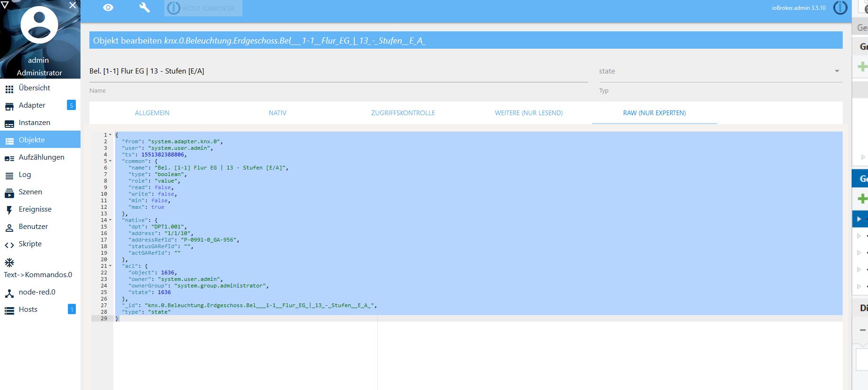Collapse the common block fold arrow
Screen dimensions: 868x390
click(110, 161)
